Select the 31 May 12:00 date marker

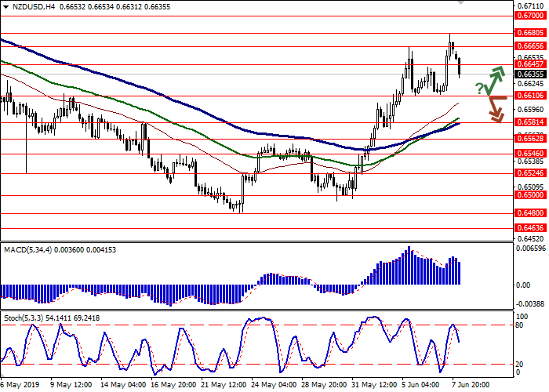tap(375, 386)
